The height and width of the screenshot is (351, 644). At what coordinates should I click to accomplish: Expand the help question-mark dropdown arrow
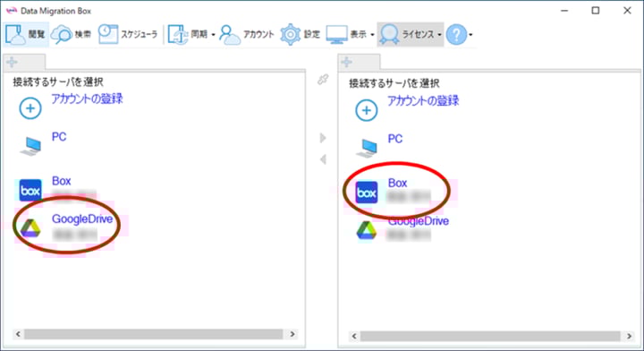[x=470, y=35]
